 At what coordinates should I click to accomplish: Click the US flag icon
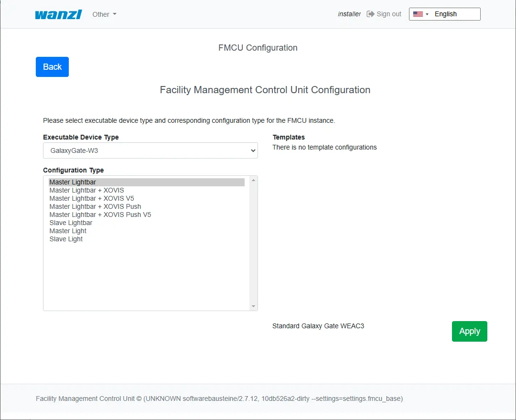(418, 14)
